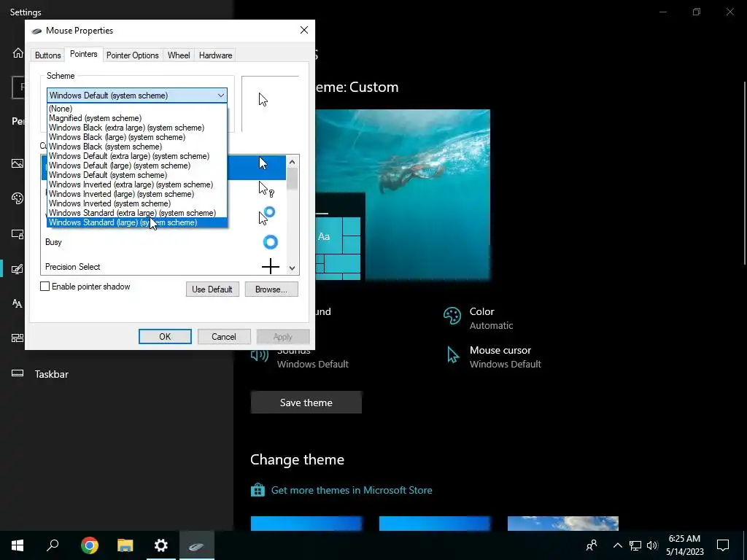
Task: Click the Microsoft Store bag icon
Action: coord(258,489)
